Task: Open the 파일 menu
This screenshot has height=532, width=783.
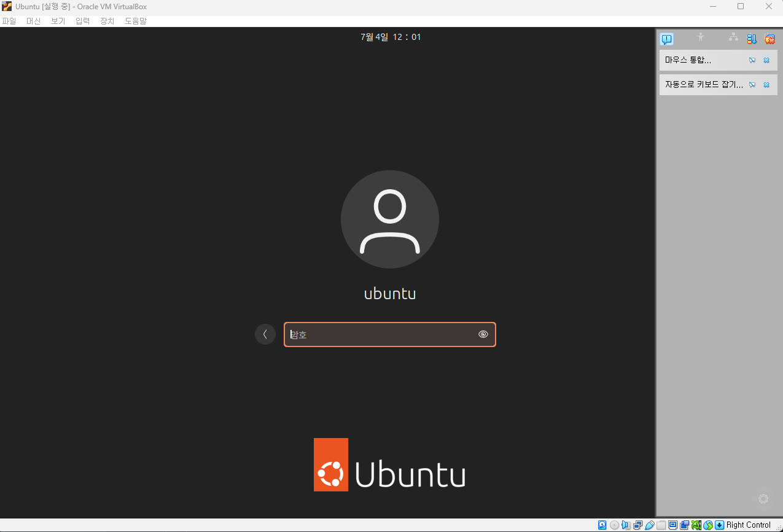Action: [x=9, y=21]
